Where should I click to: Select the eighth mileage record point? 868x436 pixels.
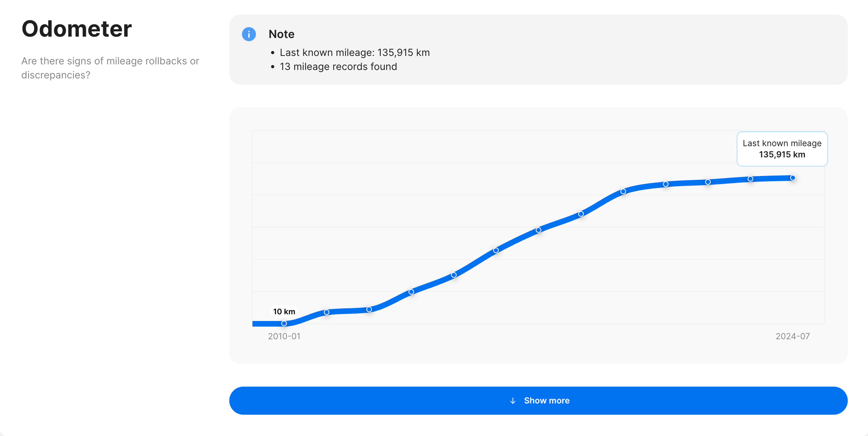581,214
